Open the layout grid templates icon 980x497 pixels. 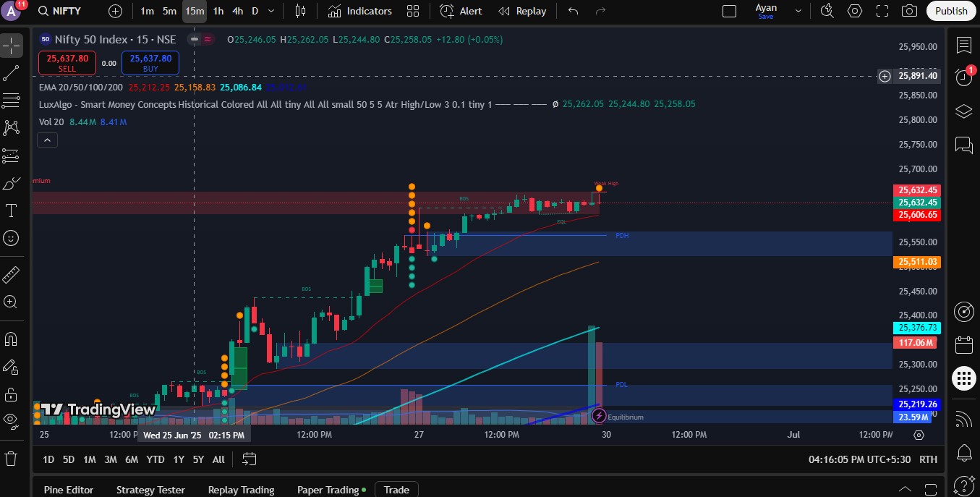[x=413, y=11]
